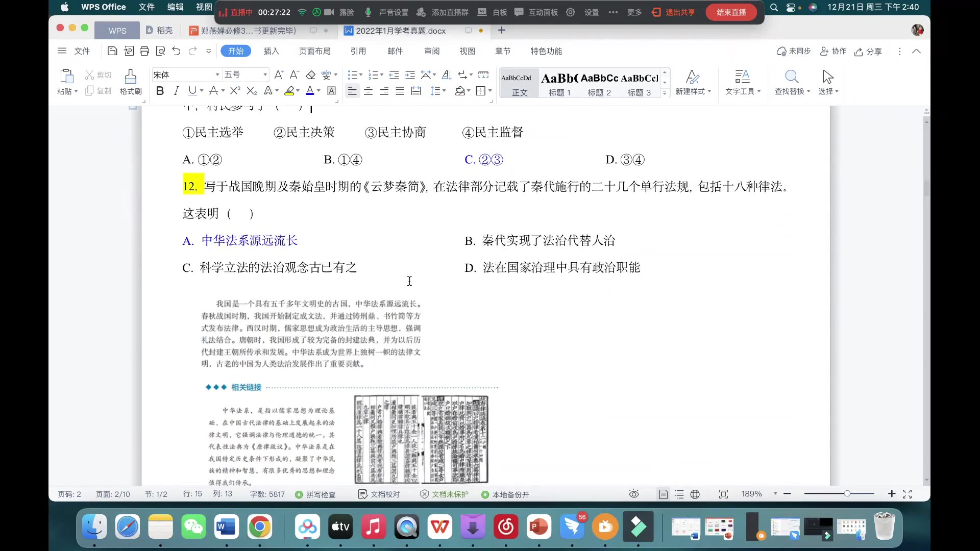Screen dimensions: 980x551
Task: Open Print Preview icon
Action: [160, 51]
